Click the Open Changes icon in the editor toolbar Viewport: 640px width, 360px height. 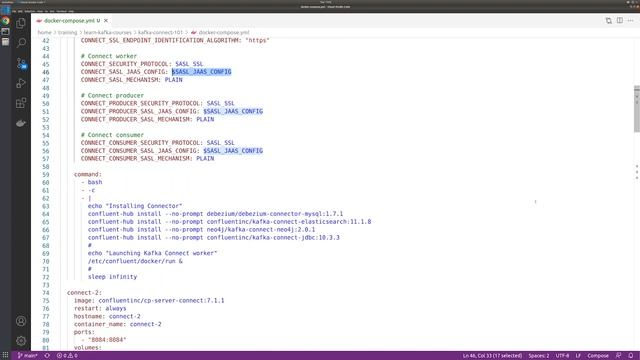[608, 20]
